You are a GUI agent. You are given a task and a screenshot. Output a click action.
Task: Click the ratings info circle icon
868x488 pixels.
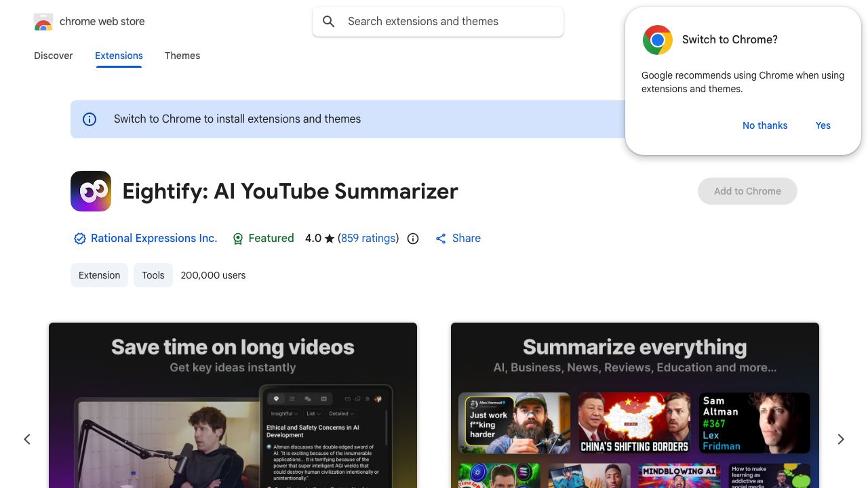pos(413,239)
